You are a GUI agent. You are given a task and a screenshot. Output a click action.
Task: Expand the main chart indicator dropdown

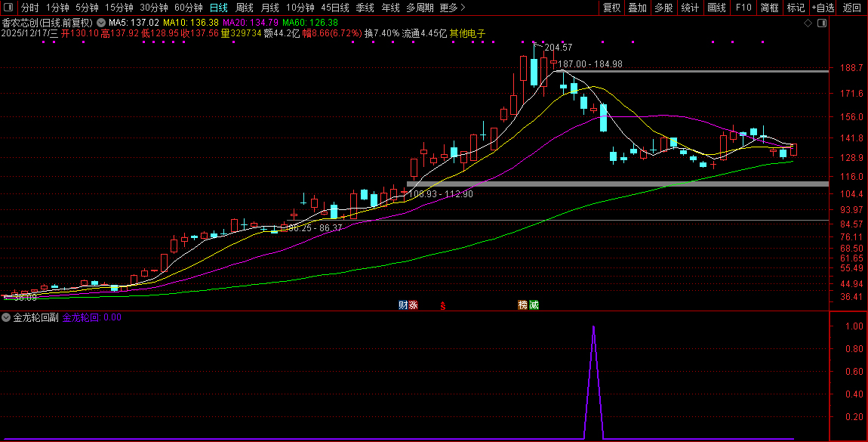tap(101, 23)
